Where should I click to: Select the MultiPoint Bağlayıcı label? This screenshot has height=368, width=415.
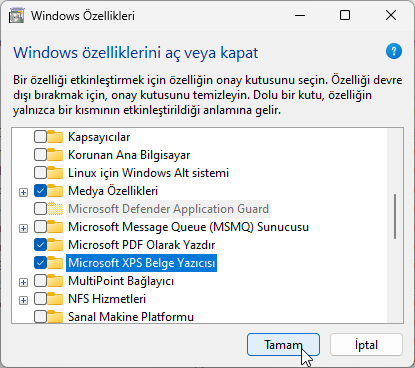click(x=121, y=281)
